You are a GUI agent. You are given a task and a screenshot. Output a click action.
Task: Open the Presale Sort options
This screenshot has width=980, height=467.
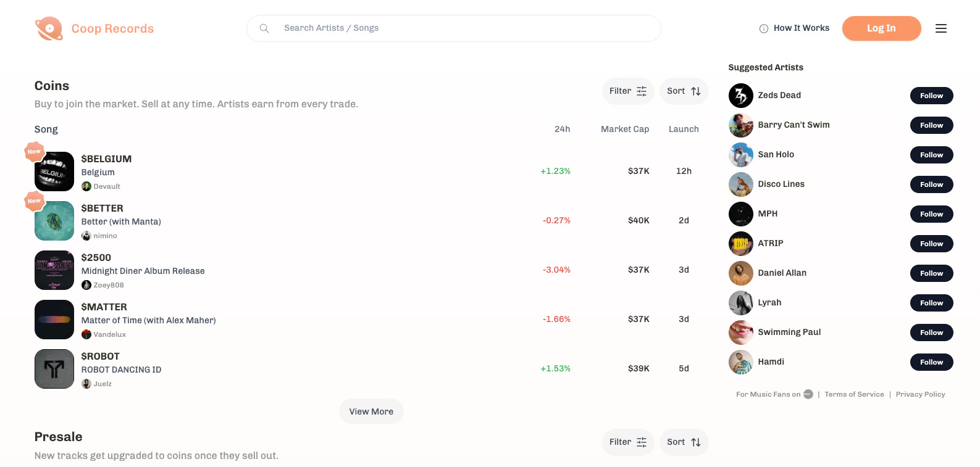(684, 442)
